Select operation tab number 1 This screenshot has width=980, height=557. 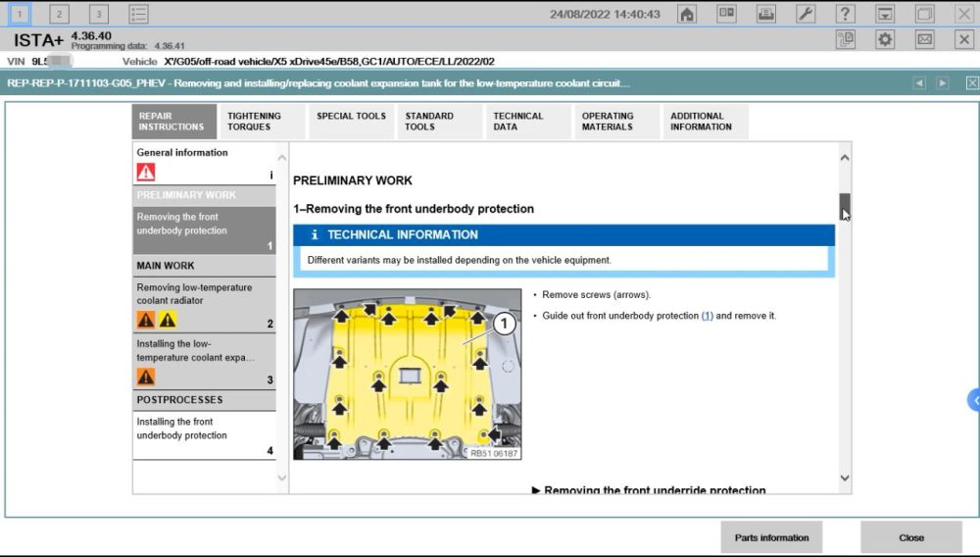[20, 14]
